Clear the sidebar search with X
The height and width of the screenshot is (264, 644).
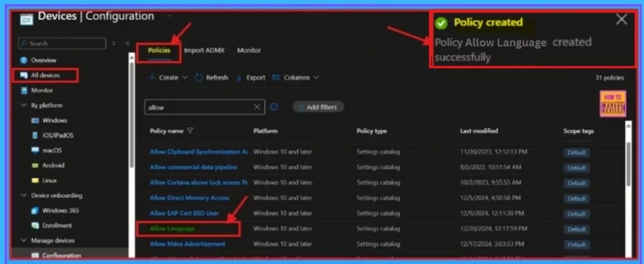pos(114,43)
